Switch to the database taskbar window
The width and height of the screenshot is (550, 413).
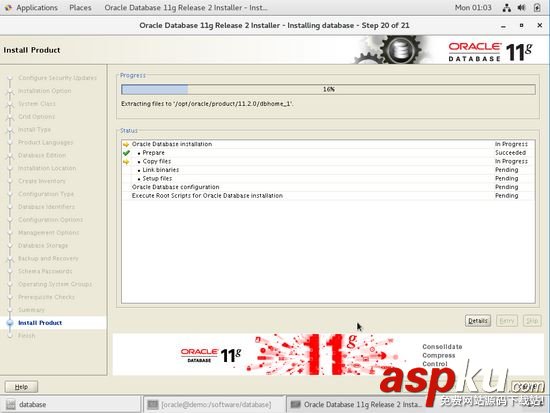click(70, 405)
